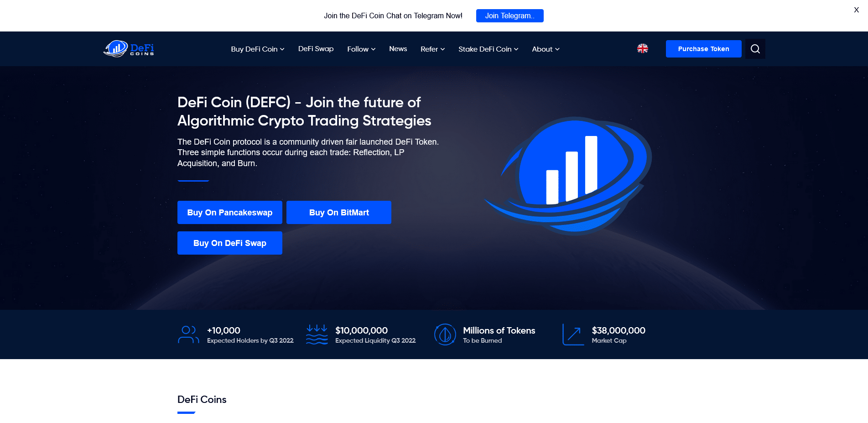
Task: Click the 'To be Burned' label
Action: (x=482, y=341)
